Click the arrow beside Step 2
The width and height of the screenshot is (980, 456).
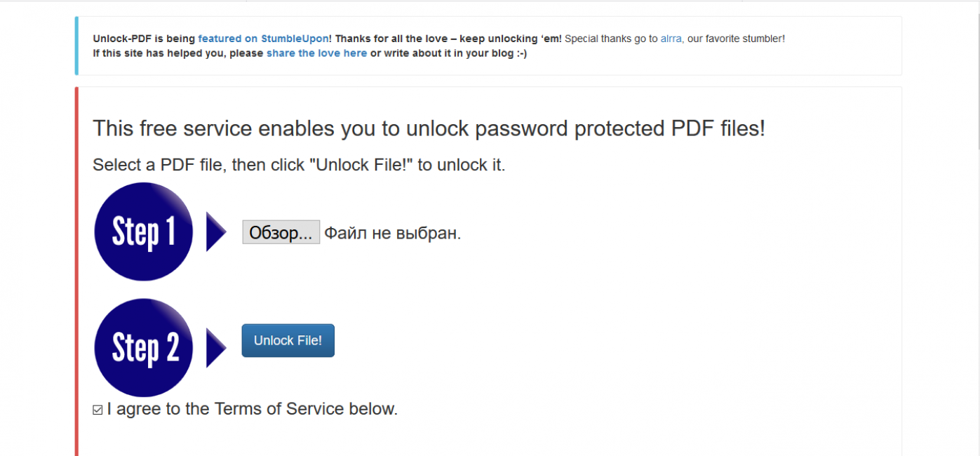(x=215, y=347)
